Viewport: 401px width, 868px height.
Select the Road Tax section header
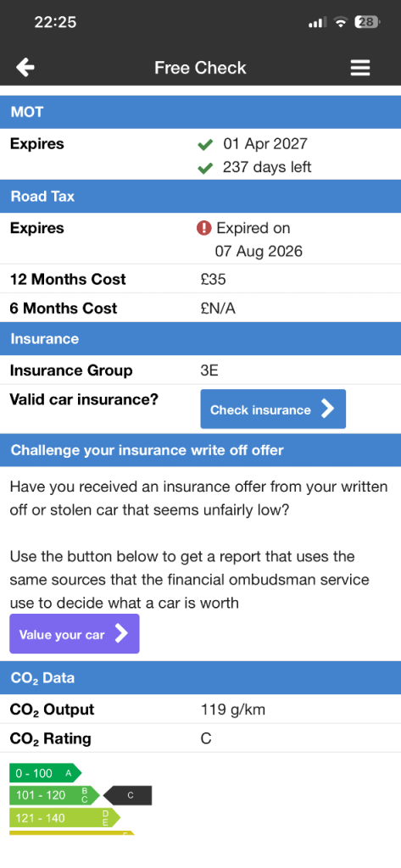[200, 196]
